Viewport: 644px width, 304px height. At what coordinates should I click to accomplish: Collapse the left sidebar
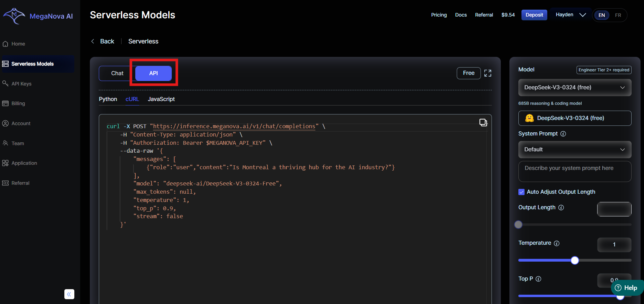pos(69,294)
